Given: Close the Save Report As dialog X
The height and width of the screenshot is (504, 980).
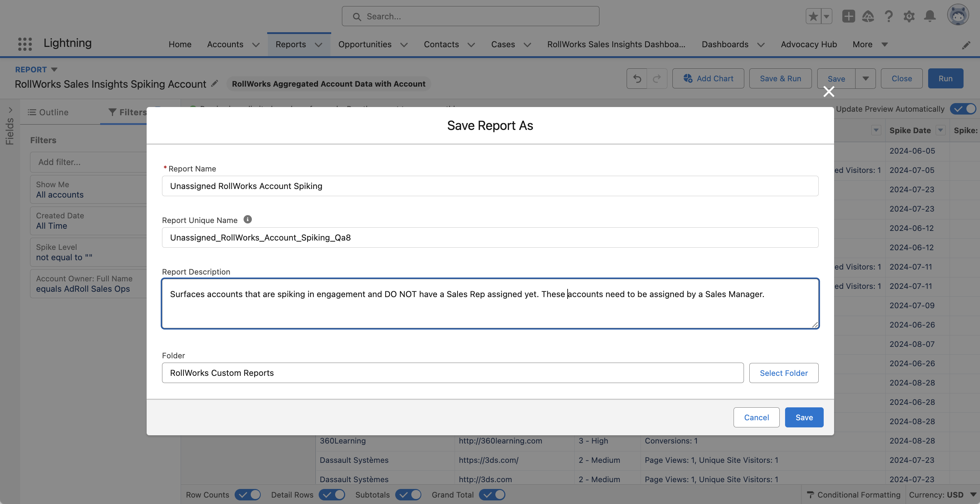Looking at the screenshot, I should [x=829, y=92].
